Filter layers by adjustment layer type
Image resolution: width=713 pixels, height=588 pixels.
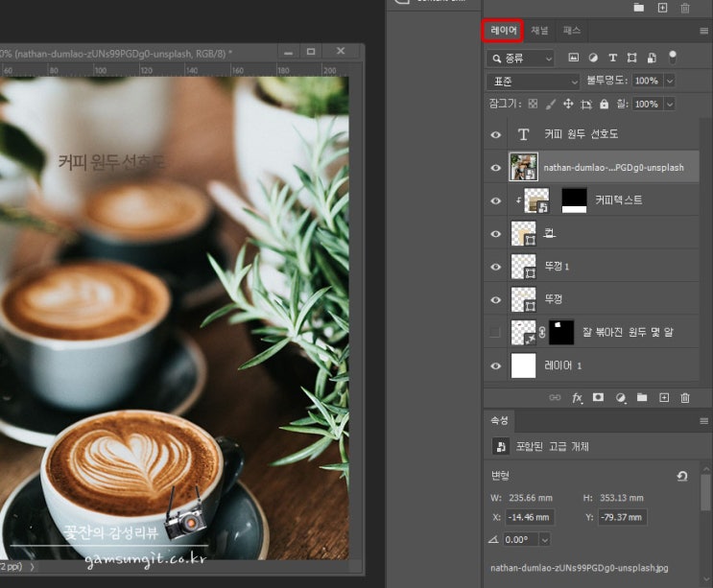593,59
